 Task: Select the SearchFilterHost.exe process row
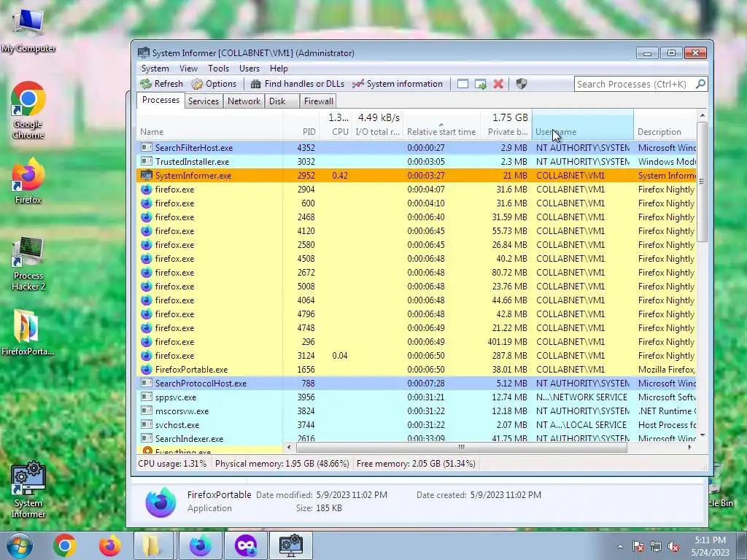(417, 147)
